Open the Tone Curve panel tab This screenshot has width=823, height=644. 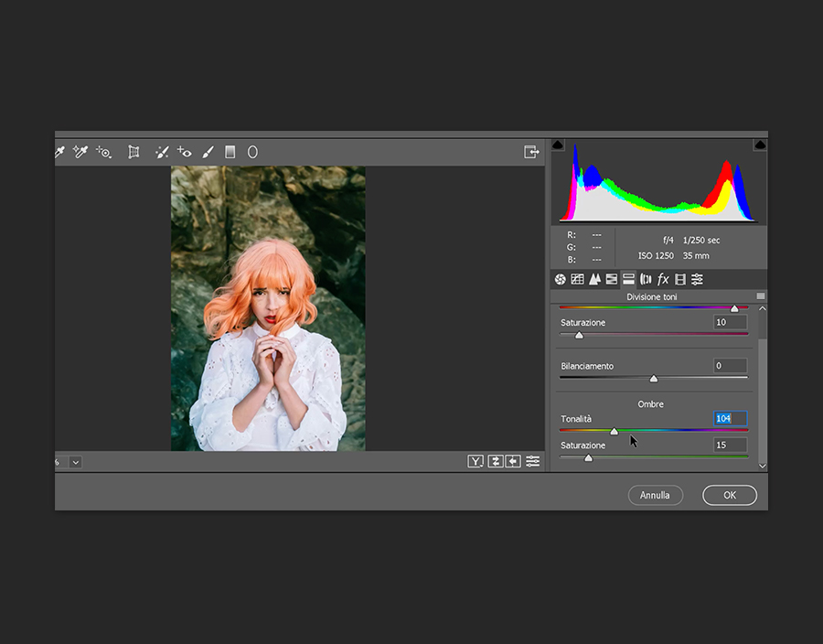[577, 279]
